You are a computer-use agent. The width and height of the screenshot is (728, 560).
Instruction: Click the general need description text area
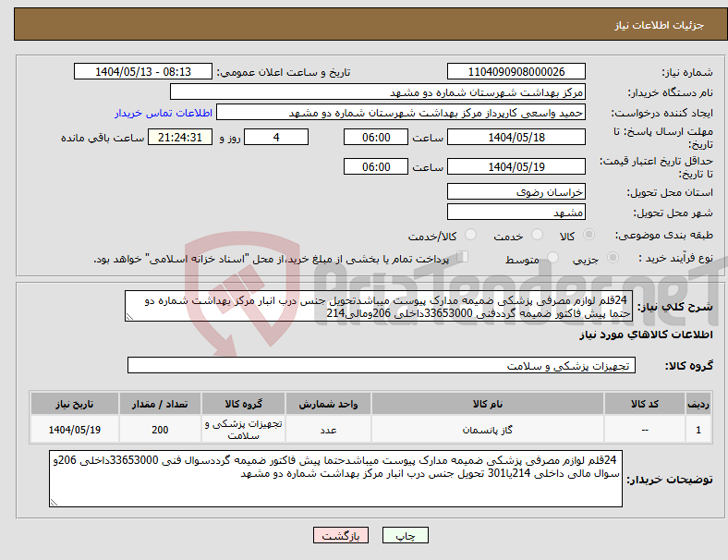click(379, 306)
